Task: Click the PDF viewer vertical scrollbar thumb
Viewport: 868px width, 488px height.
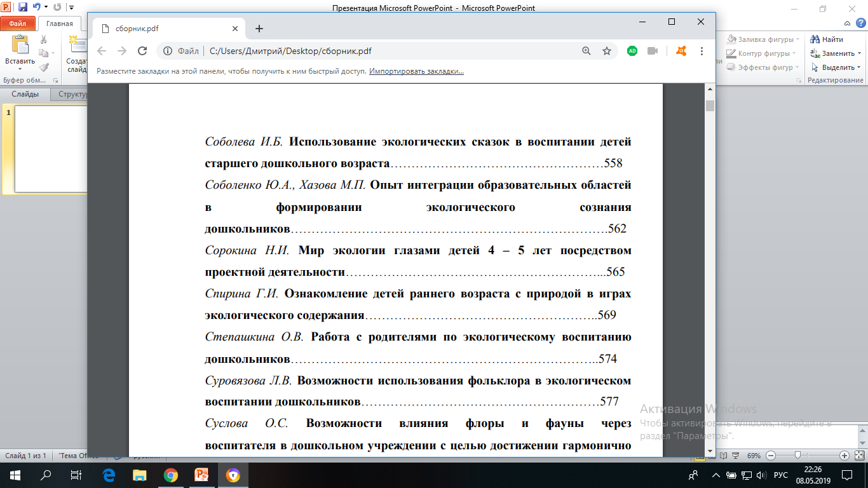Action: coord(710,105)
